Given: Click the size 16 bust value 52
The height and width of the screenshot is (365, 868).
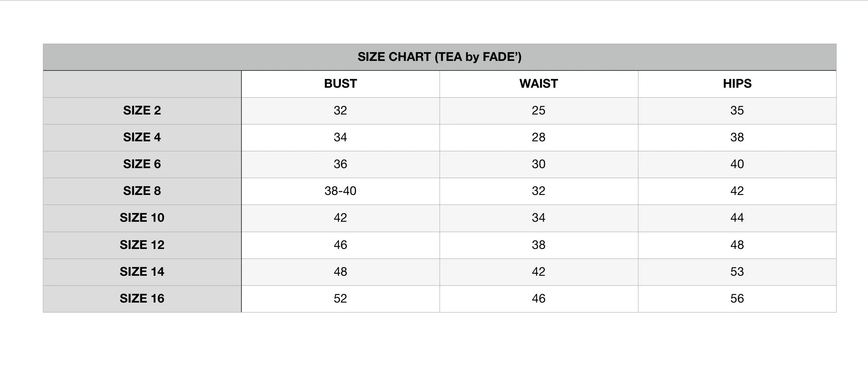Looking at the screenshot, I should coord(340,299).
